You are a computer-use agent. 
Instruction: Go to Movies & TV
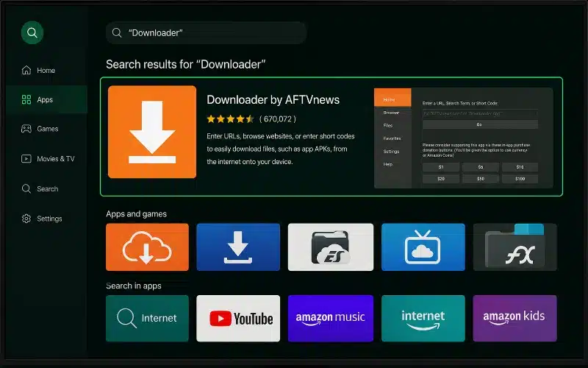[48, 159]
